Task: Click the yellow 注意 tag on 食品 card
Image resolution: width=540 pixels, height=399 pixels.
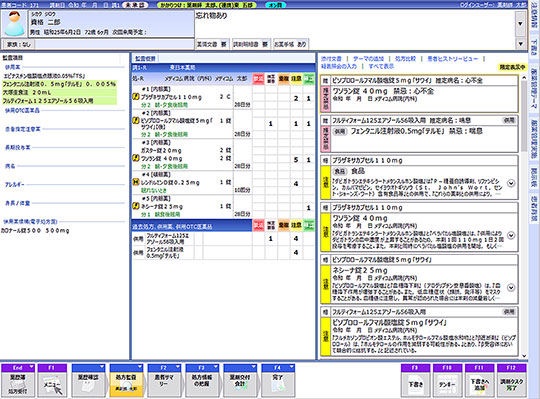Action: (x=325, y=182)
